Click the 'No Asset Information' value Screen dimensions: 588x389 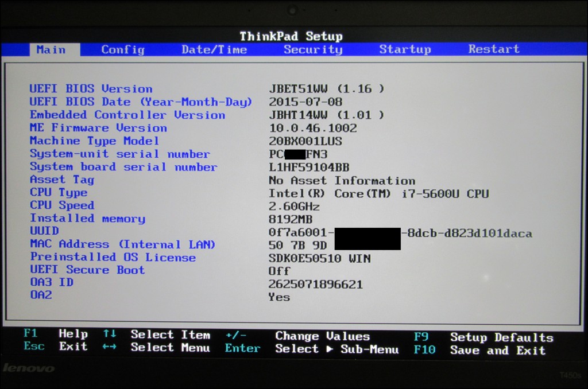342,181
